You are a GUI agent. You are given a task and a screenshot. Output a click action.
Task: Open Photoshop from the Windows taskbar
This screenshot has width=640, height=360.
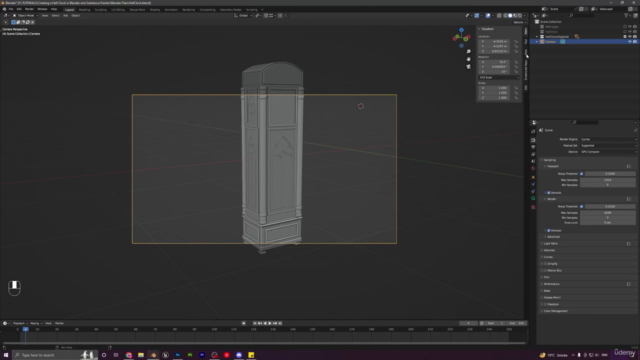[x=178, y=355]
